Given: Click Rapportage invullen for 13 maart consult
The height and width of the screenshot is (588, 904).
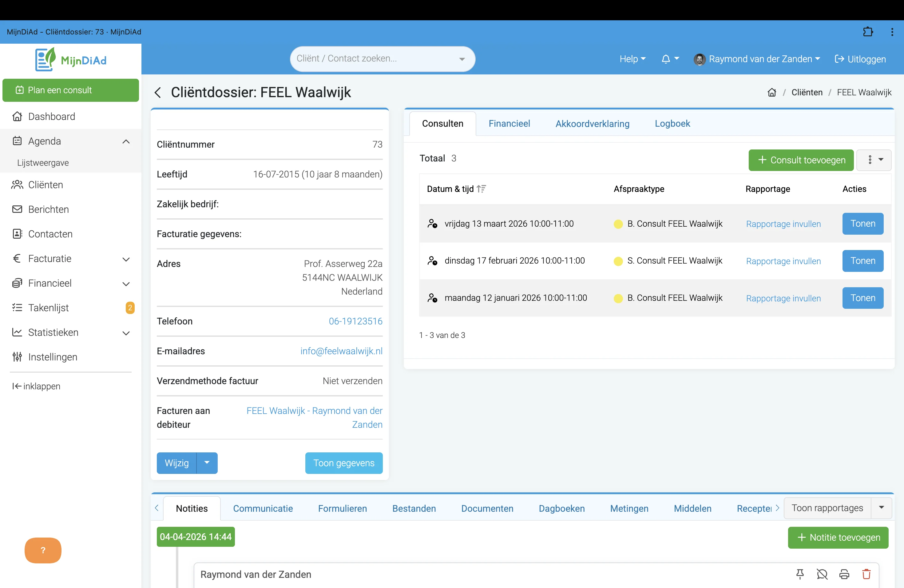Looking at the screenshot, I should point(783,224).
